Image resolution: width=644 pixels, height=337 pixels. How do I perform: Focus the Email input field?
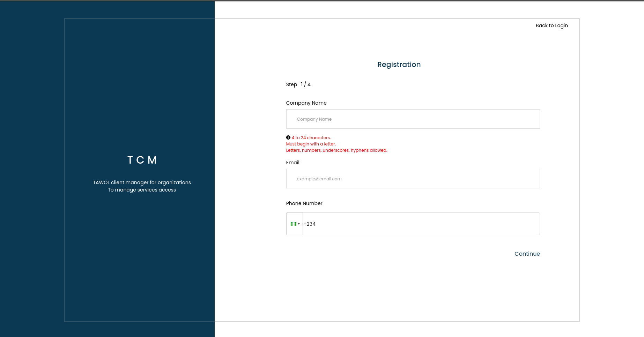[413, 179]
